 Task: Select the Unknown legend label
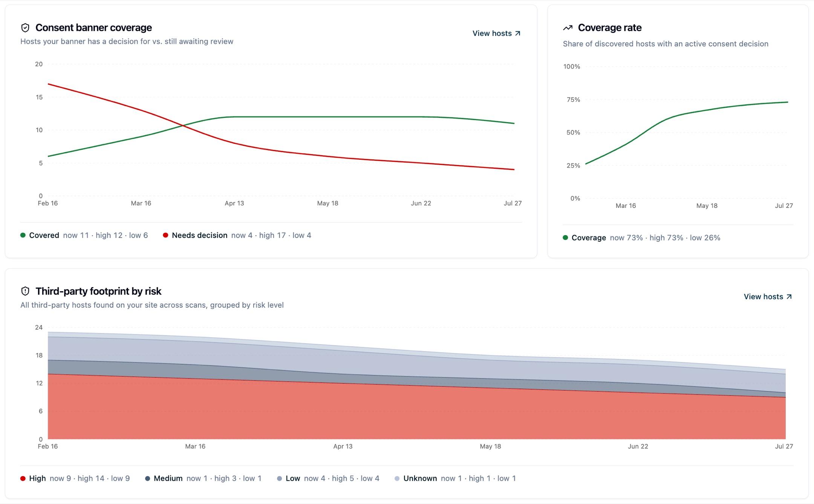coord(420,478)
